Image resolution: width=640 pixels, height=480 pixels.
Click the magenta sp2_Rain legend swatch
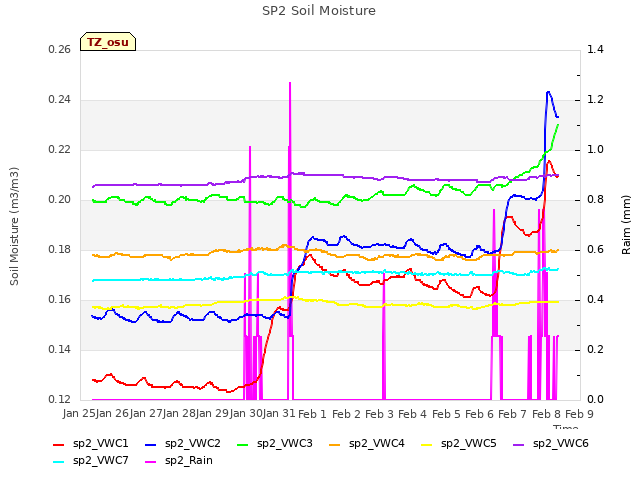151,462
